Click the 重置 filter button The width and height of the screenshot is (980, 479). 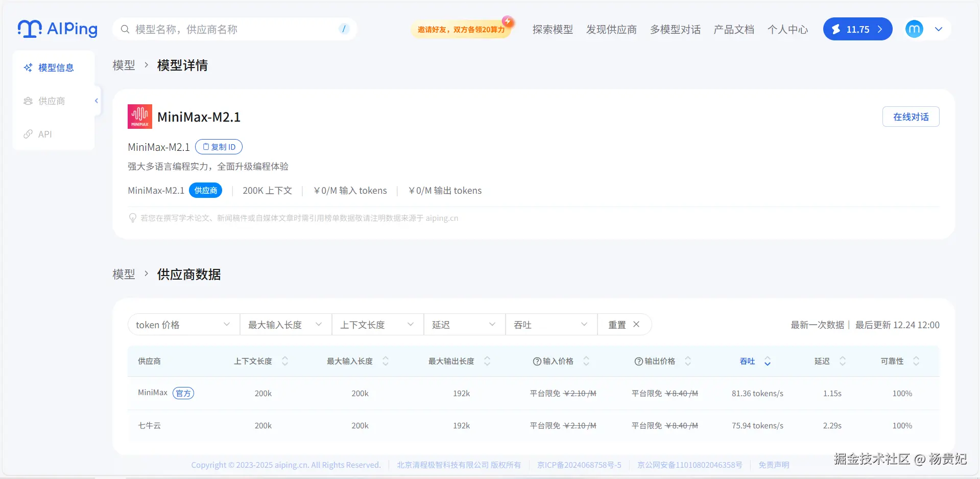(624, 325)
